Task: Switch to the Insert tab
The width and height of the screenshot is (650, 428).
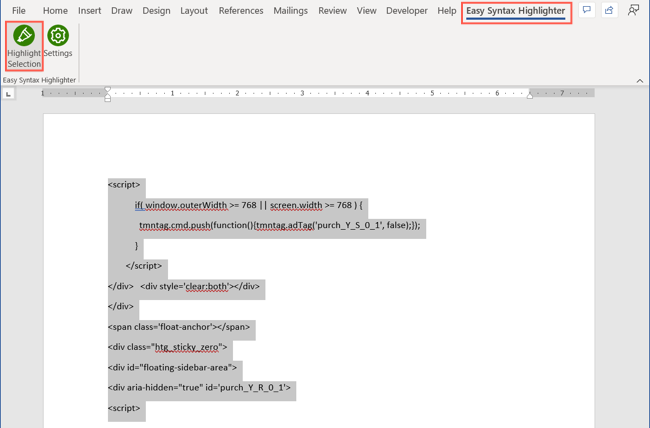Action: coord(89,11)
